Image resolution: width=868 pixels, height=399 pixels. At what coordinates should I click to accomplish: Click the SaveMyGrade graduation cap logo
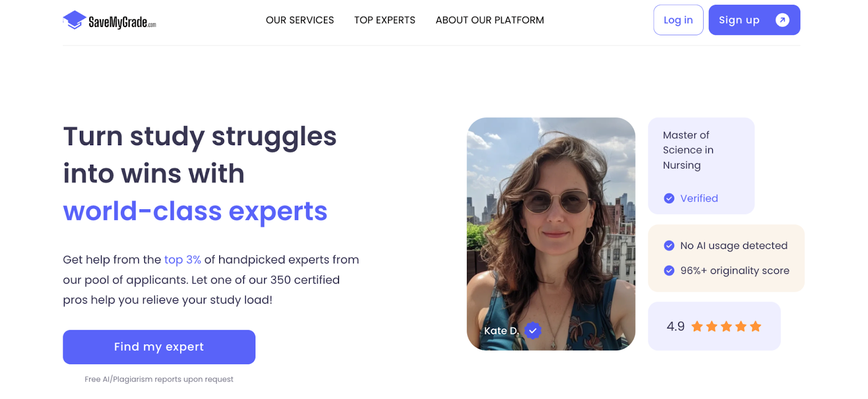point(74,20)
